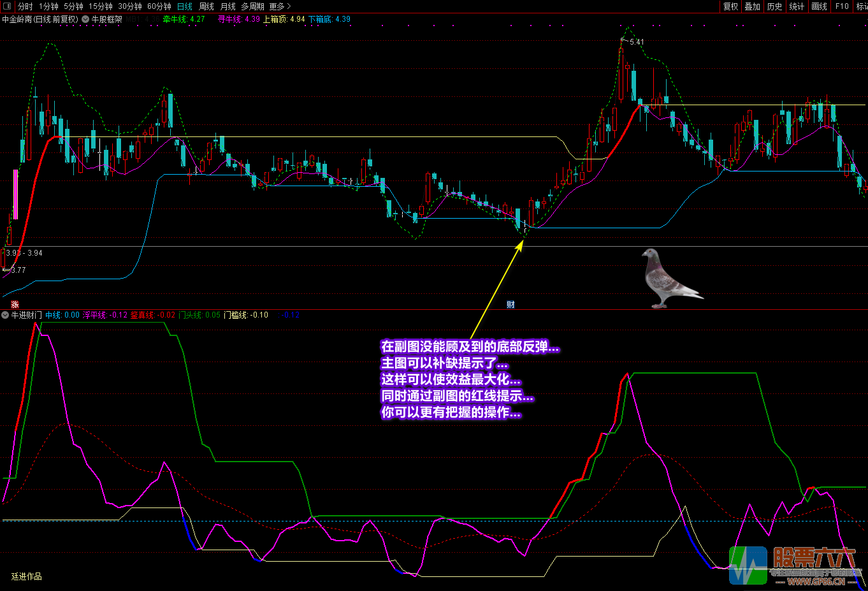Open the 统计 statistics button
The image size is (868, 591).
click(797, 6)
